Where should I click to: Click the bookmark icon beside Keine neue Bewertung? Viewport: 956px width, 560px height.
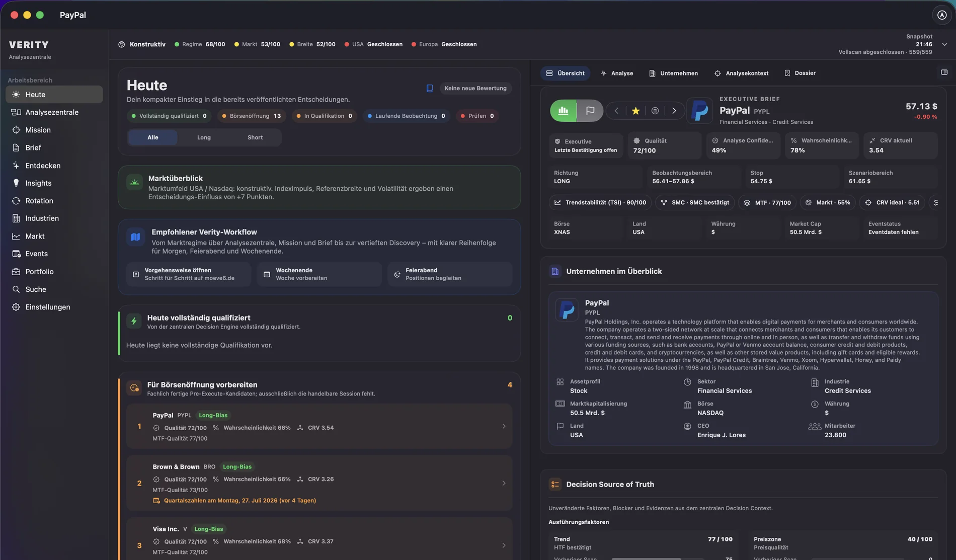(x=430, y=88)
